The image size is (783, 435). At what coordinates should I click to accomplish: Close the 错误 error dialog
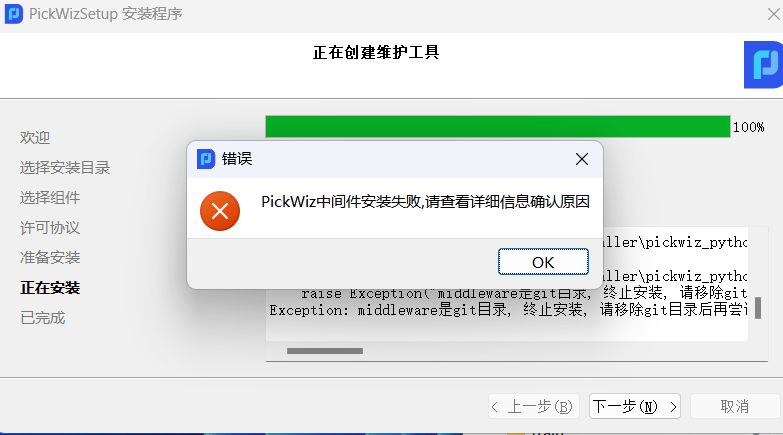(582, 159)
